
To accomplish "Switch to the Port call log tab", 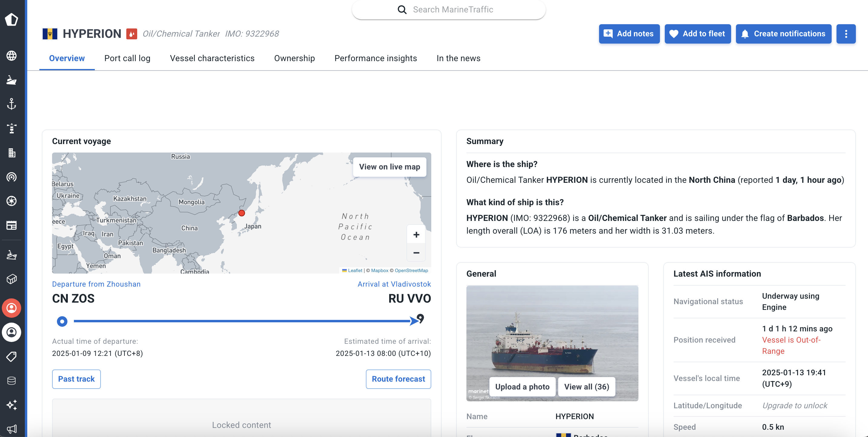I will coord(127,58).
